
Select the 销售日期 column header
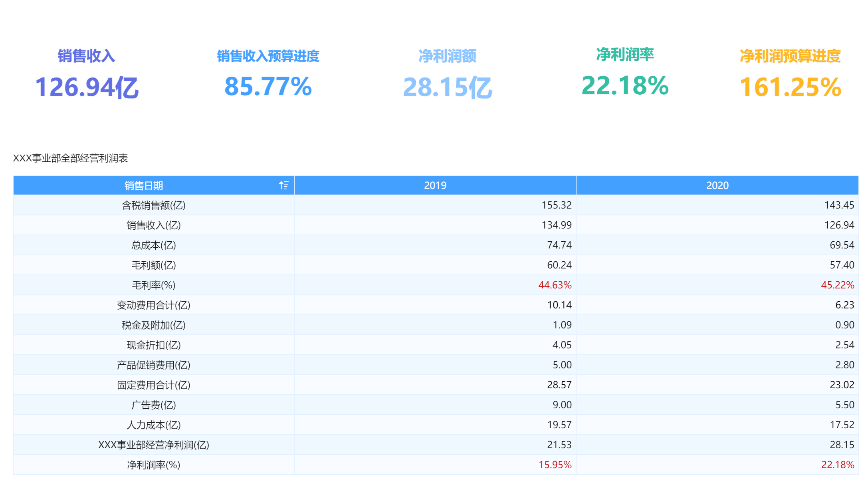[x=154, y=185]
